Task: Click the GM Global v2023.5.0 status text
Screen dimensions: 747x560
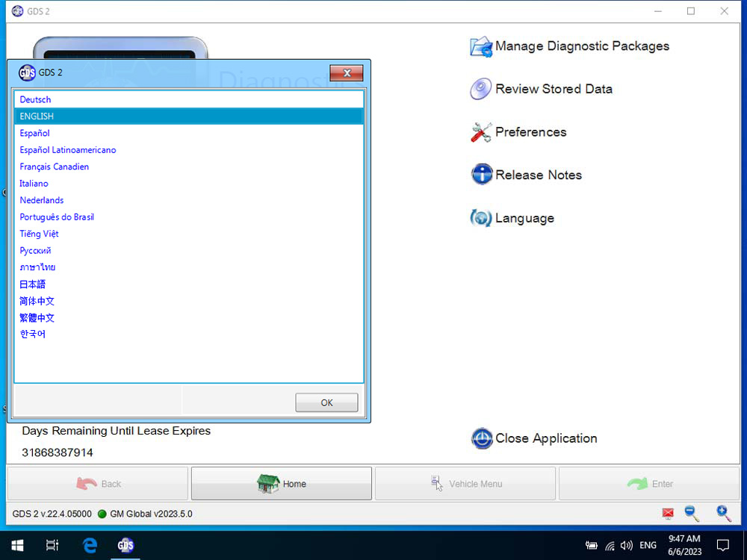Action: [151, 514]
